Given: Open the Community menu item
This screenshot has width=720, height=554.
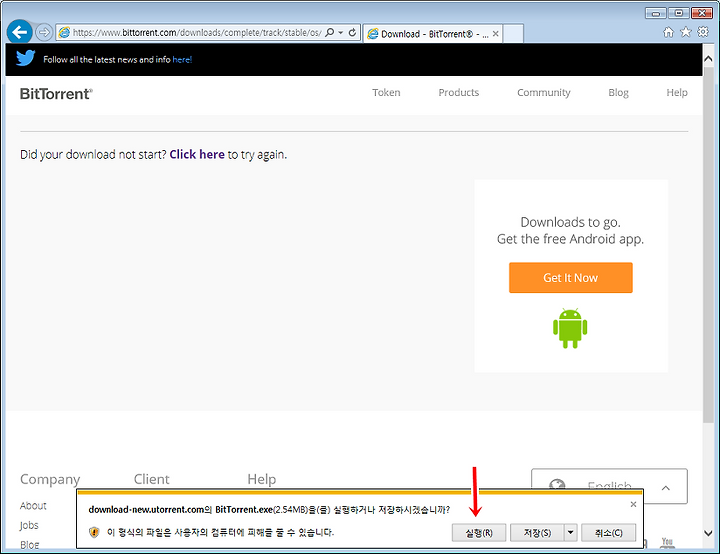Looking at the screenshot, I should click(x=544, y=92).
